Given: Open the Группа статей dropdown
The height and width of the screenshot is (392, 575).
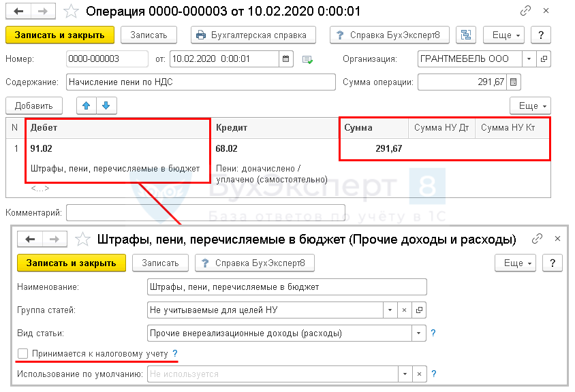Looking at the screenshot, I should (389, 310).
